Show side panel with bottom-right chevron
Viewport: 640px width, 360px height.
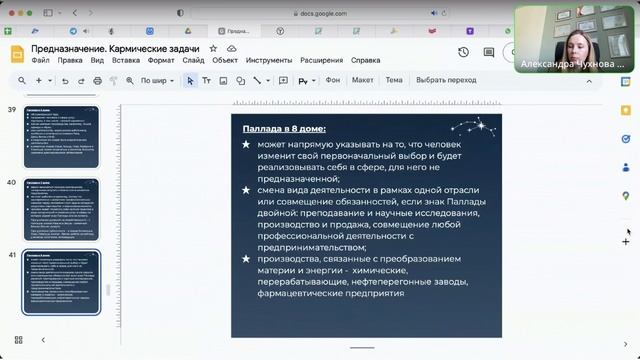tap(625, 344)
